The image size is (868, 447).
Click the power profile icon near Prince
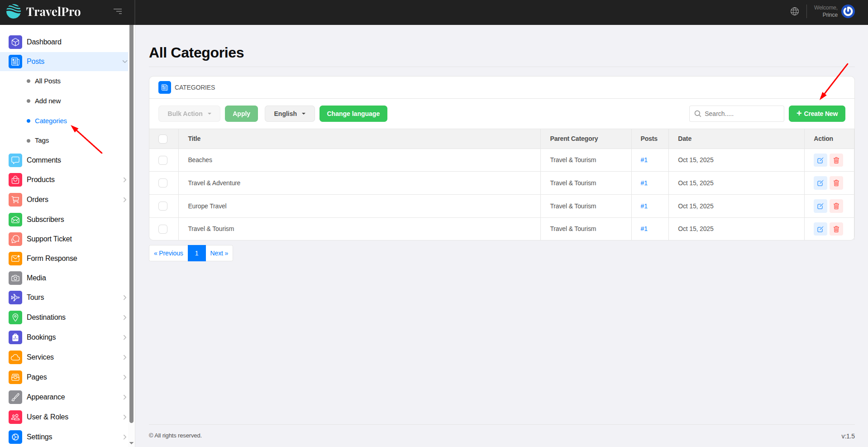tap(848, 11)
